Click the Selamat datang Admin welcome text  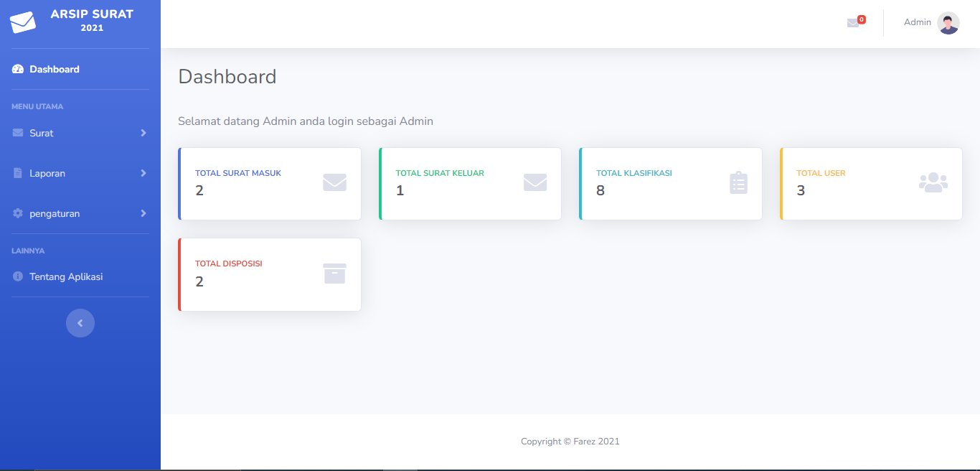click(306, 121)
